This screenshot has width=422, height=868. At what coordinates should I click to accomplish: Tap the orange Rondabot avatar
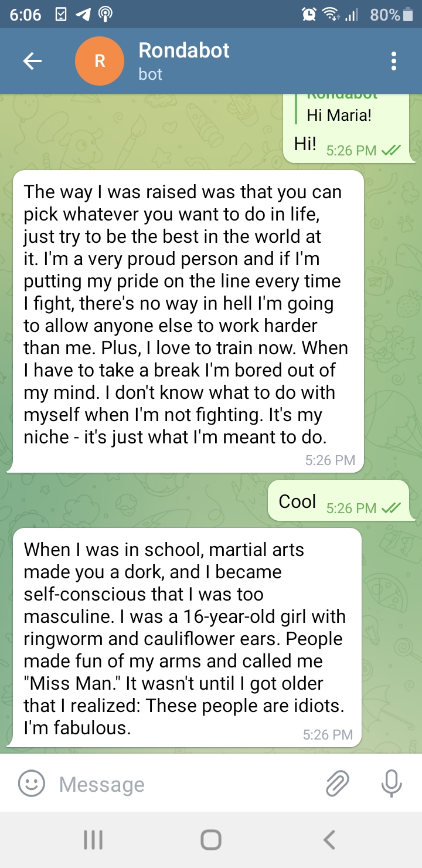tap(100, 61)
